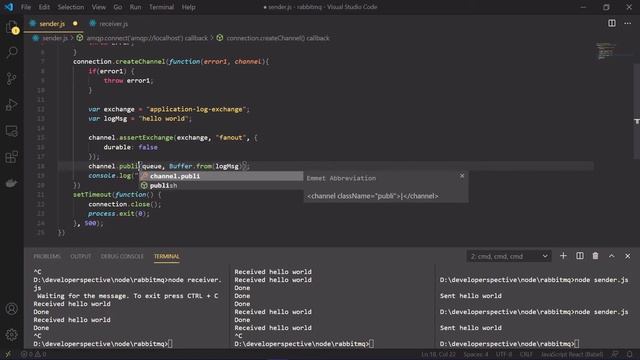Click connection.createChannel callback breadcrumb
This screenshot has height=360, width=640.
(278, 38)
